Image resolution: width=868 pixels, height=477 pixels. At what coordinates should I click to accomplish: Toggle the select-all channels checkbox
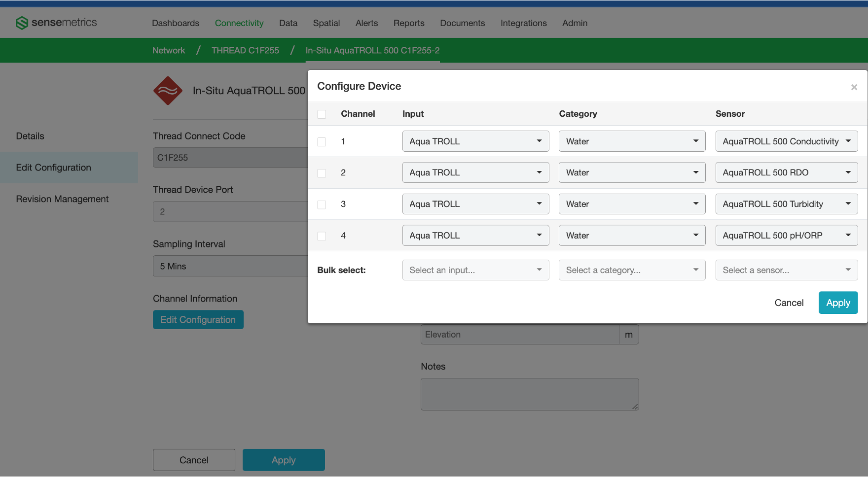322,114
